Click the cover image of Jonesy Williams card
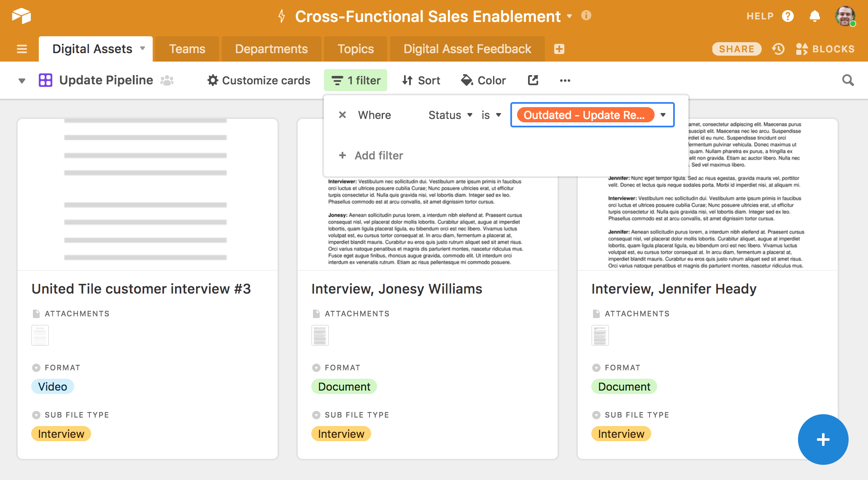The width and height of the screenshot is (868, 480). (x=428, y=224)
